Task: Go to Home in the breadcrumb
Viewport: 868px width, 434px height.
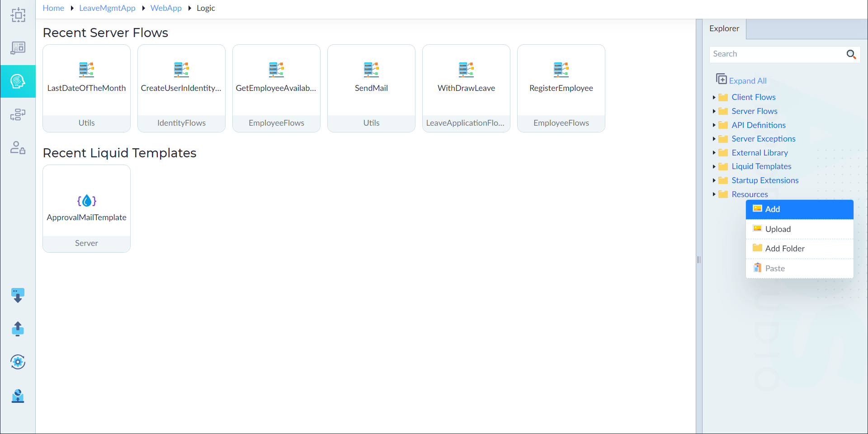Action: click(x=53, y=8)
